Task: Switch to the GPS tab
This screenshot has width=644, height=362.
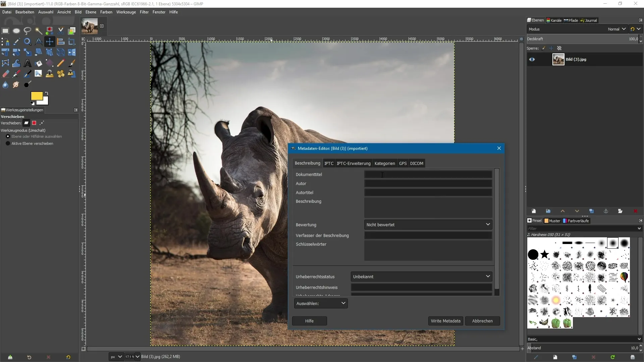Action: coord(403,164)
